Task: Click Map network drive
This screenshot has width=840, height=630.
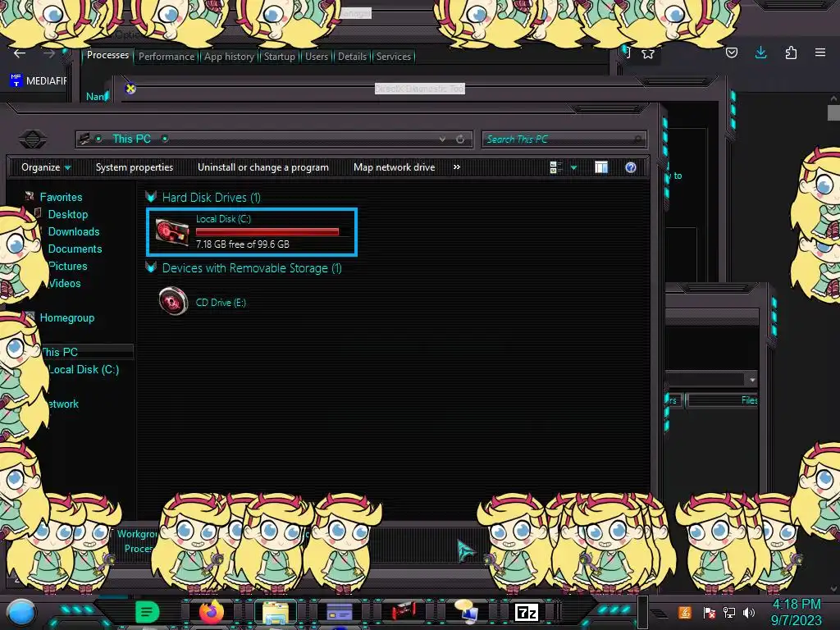Action: pos(395,167)
